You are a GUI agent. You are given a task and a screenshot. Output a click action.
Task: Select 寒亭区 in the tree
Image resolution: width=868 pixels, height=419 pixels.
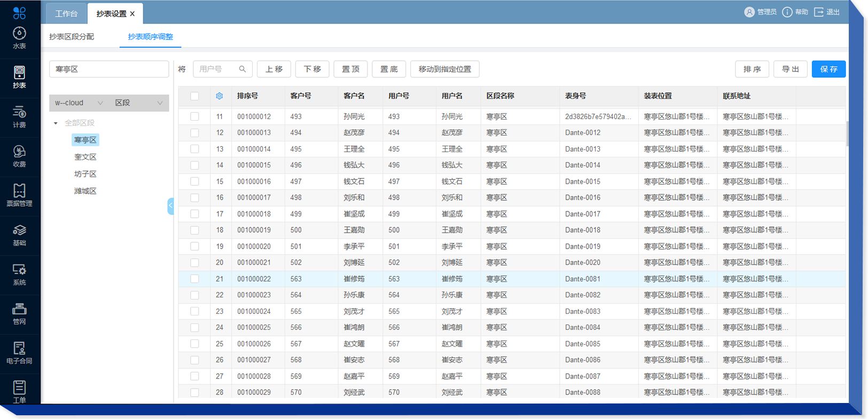(x=85, y=140)
